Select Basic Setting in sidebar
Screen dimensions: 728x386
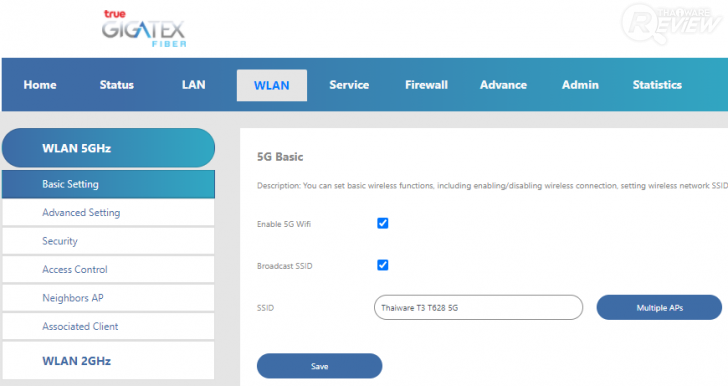[x=108, y=184]
